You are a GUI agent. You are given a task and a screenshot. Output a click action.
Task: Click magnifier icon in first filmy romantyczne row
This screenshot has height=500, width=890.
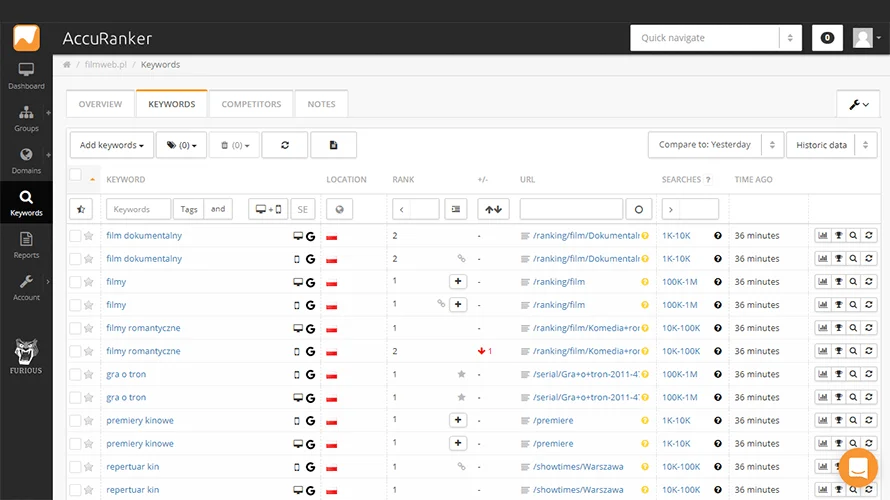(853, 328)
